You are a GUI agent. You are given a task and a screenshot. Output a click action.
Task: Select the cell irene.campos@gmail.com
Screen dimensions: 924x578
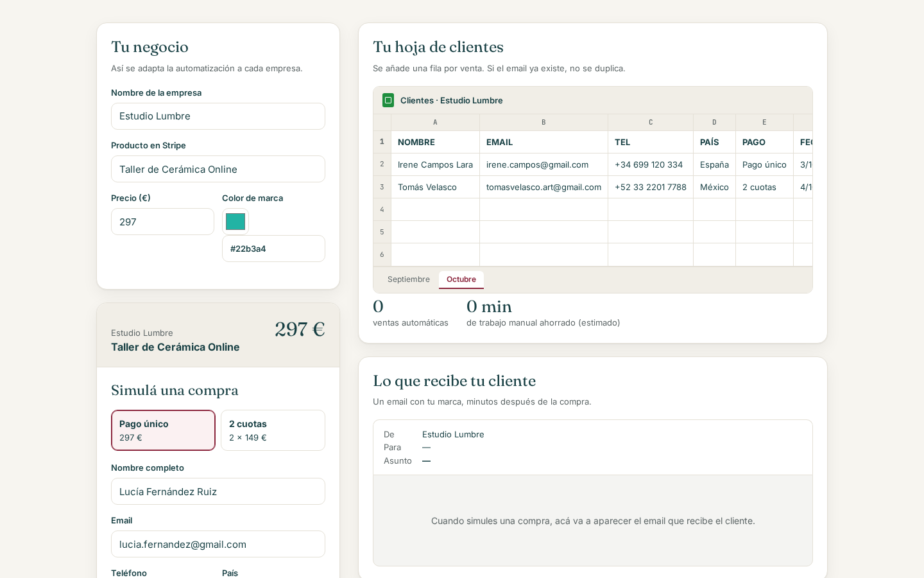pyautogui.click(x=543, y=164)
